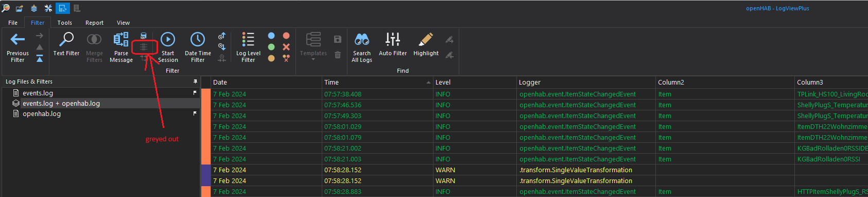Sort by the Date column header
The width and height of the screenshot is (868, 197).
(266, 82)
